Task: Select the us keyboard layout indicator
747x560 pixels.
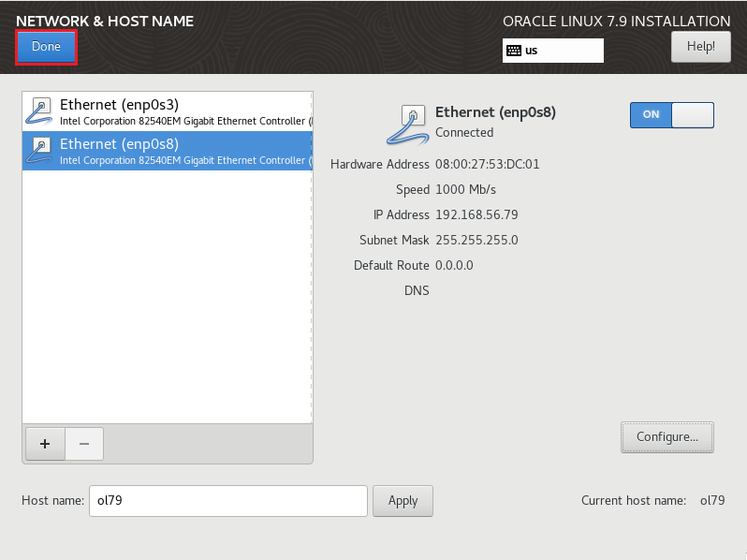Action: 552,51
